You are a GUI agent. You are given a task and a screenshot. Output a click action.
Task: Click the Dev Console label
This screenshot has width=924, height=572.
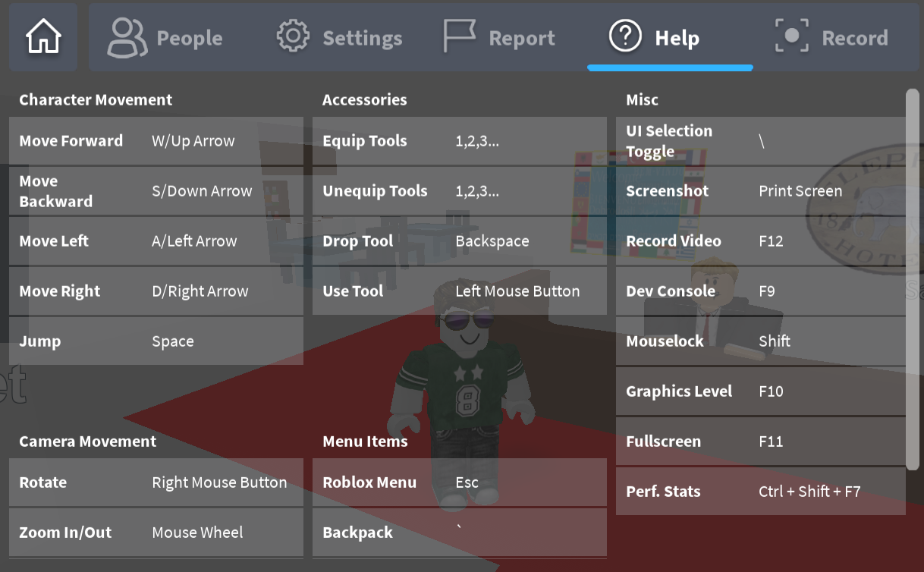click(x=671, y=291)
